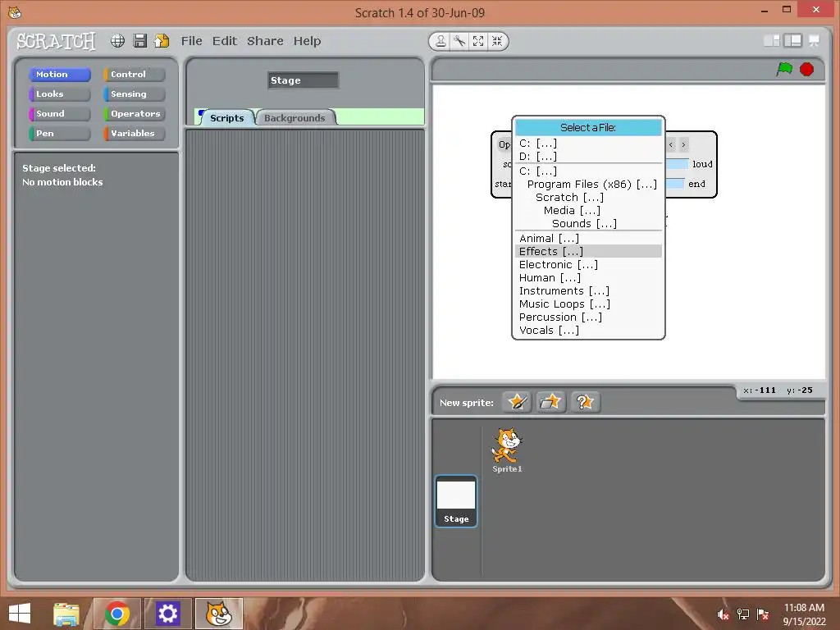Select the grow sprite tool

pyautogui.click(x=478, y=41)
